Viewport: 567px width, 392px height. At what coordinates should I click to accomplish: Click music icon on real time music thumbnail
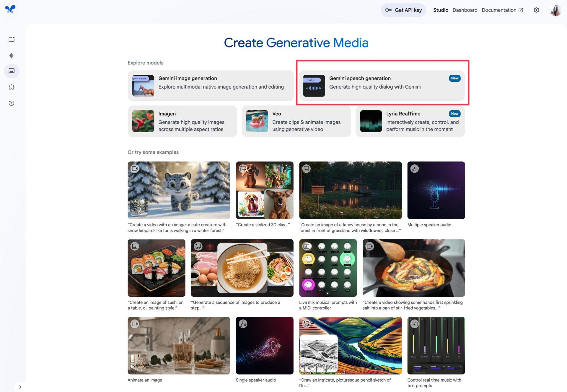point(415,324)
